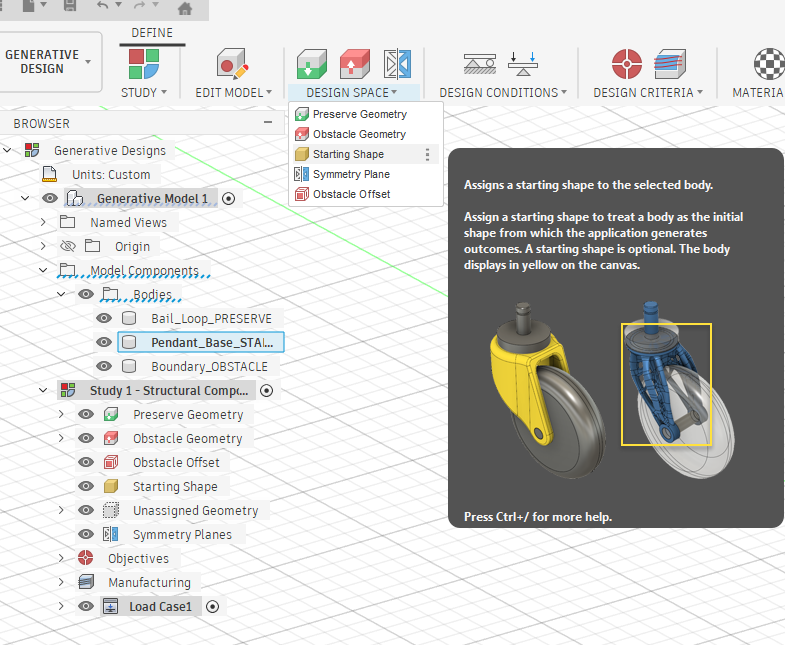785x645 pixels.
Task: Open the Edit Model dropdown label
Action: (234, 93)
